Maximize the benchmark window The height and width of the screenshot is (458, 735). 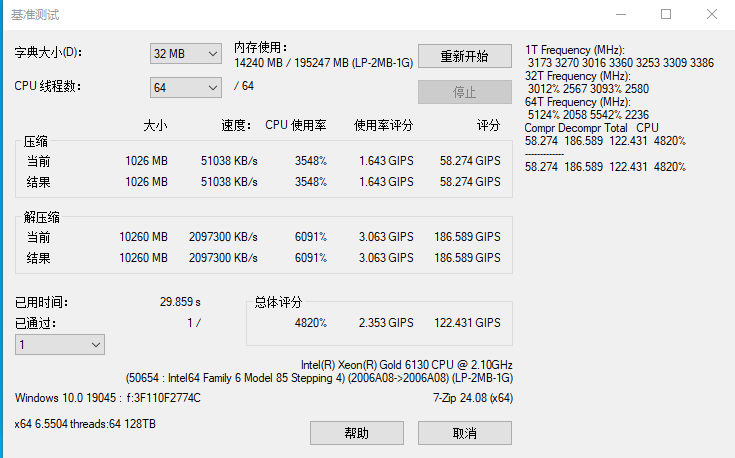click(x=666, y=14)
